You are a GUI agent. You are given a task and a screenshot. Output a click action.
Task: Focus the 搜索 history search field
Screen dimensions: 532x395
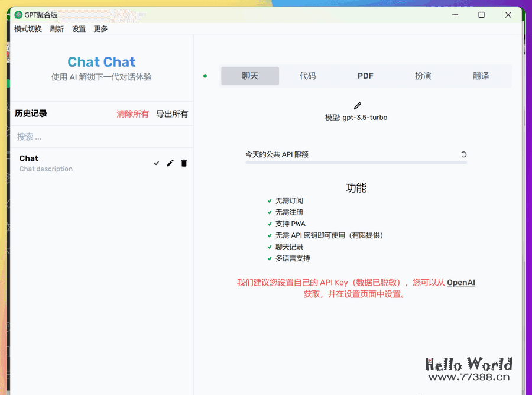pos(102,137)
